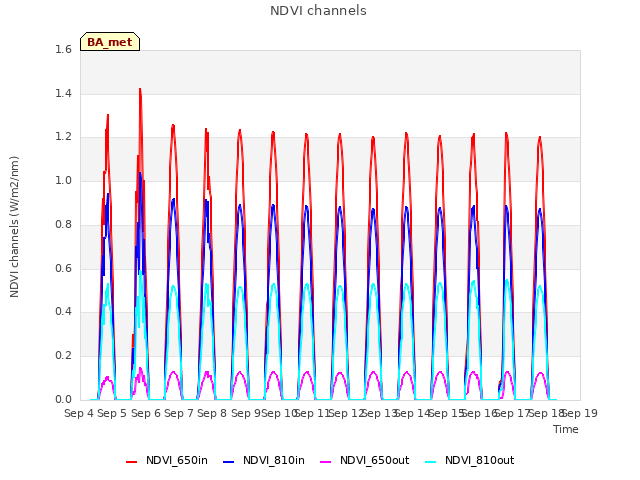
Task: Click the chart title NDVI channels
Action: coord(318,11)
